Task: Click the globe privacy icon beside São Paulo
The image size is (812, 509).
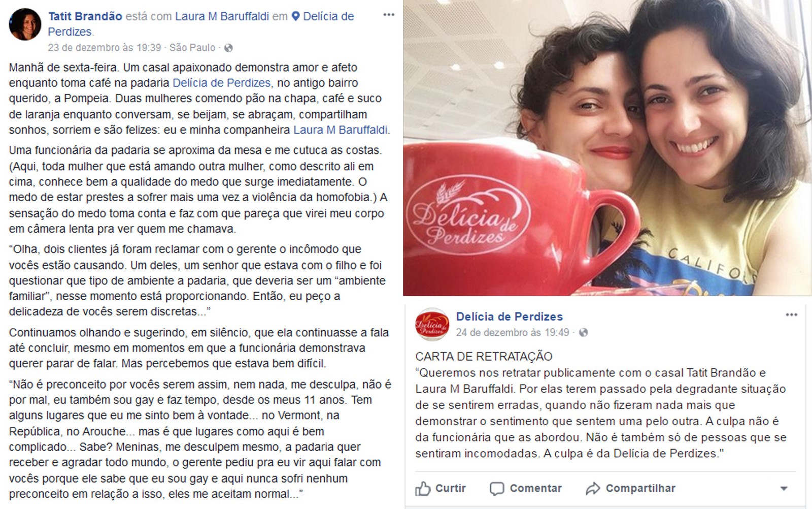Action: click(228, 48)
